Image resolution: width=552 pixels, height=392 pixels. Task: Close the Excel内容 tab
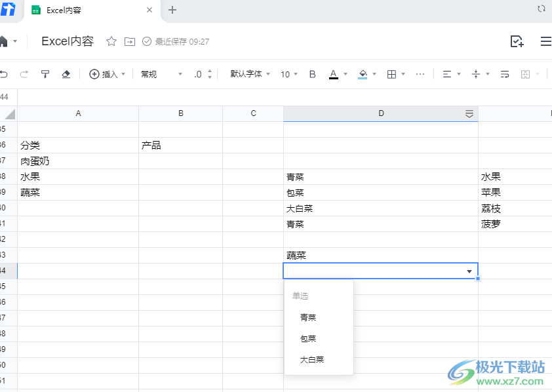pos(149,10)
